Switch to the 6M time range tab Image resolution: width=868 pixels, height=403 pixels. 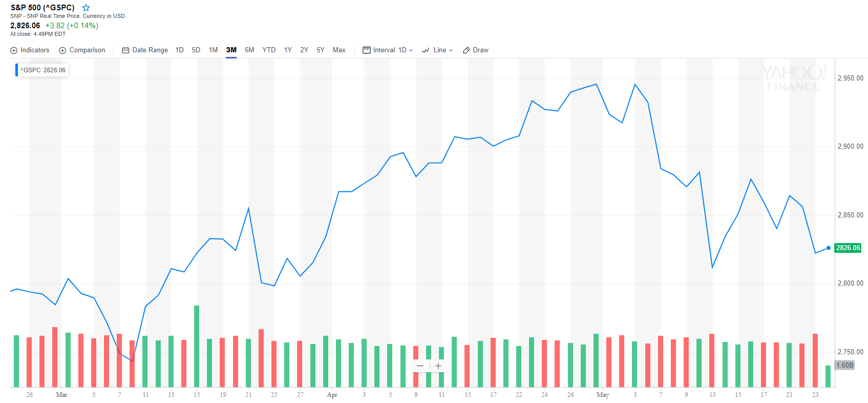click(249, 50)
